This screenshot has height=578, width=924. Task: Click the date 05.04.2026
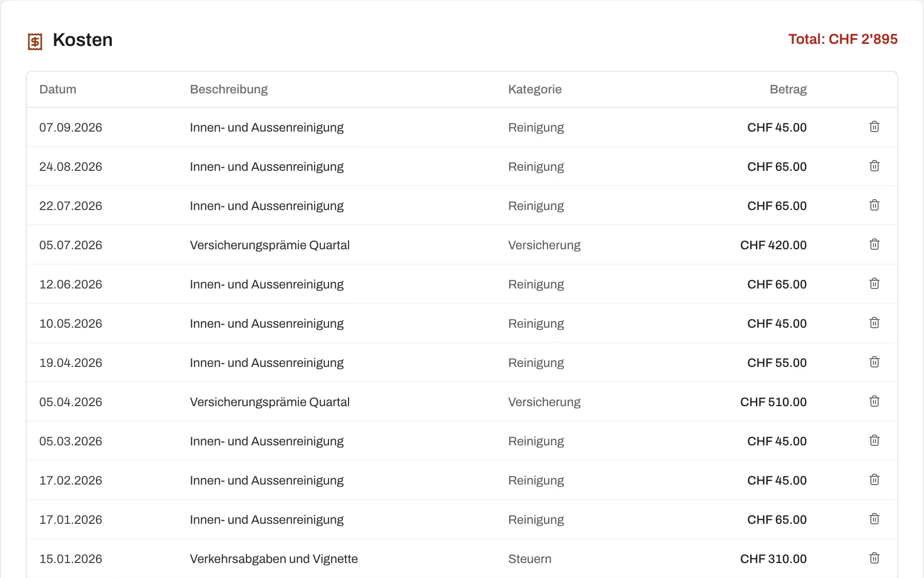[x=71, y=402]
